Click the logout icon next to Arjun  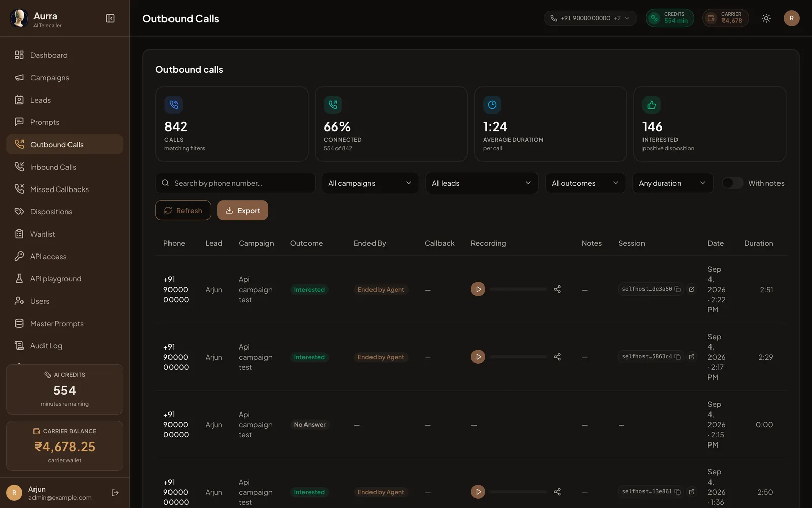pyautogui.click(x=115, y=493)
